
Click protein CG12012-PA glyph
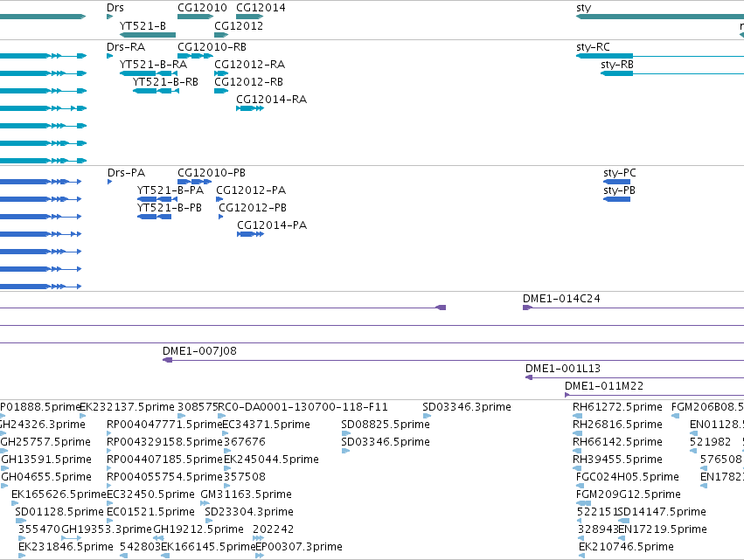pos(219,199)
